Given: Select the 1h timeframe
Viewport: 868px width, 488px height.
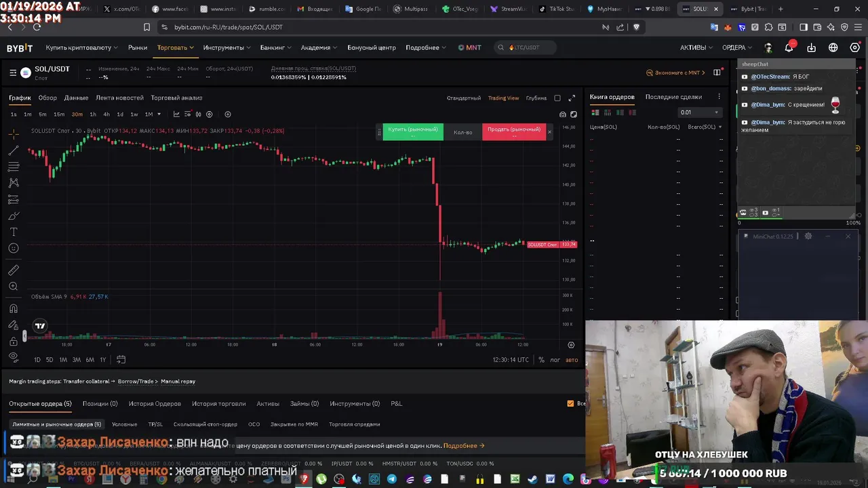Looking at the screenshot, I should tap(93, 114).
